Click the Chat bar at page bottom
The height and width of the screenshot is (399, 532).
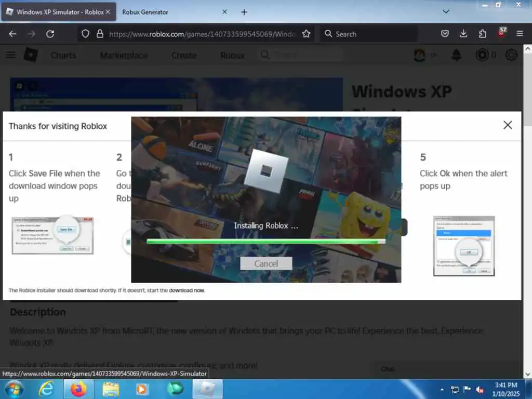(x=447, y=369)
